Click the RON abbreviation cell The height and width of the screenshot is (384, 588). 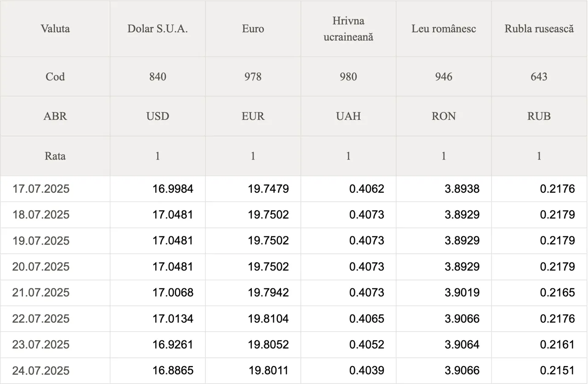tap(444, 116)
